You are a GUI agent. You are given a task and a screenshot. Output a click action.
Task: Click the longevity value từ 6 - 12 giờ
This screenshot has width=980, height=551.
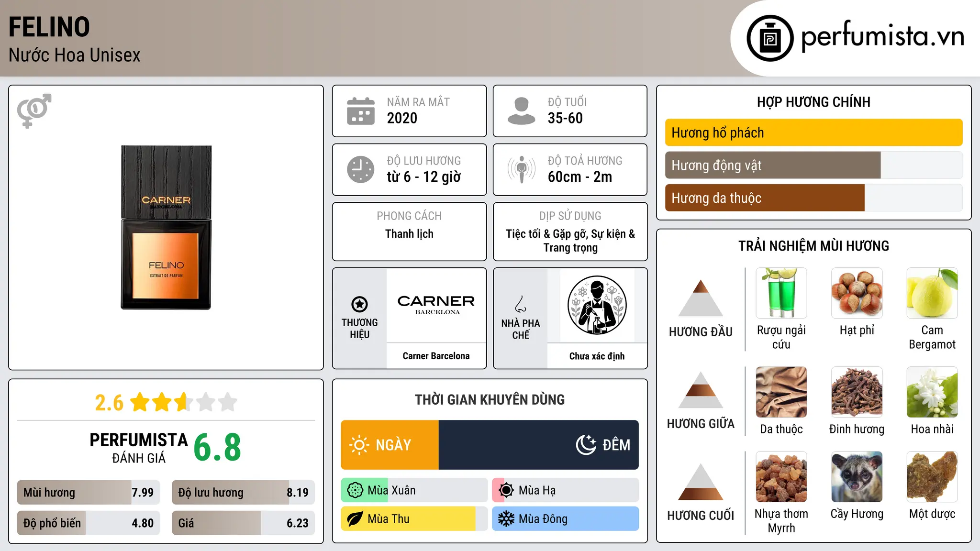point(424,177)
